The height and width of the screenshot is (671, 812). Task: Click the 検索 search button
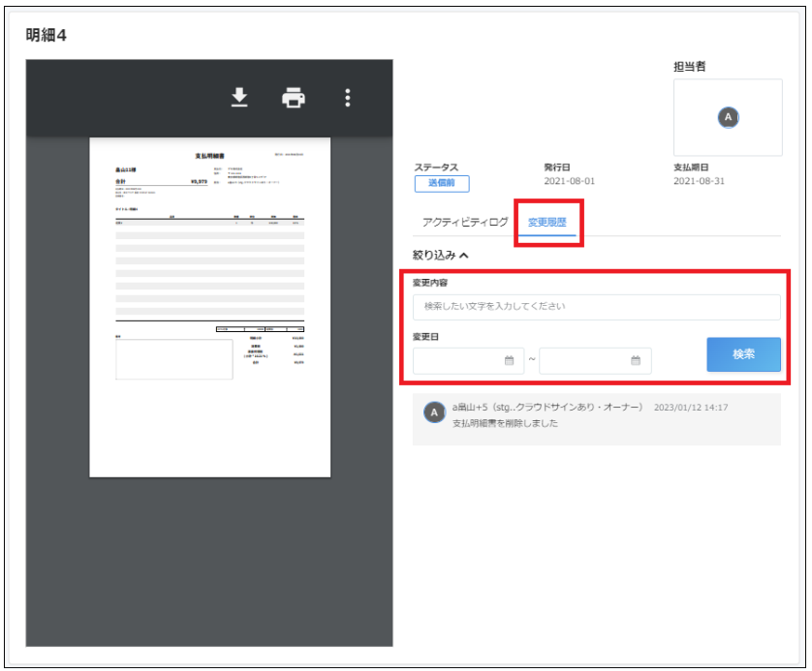tap(743, 354)
